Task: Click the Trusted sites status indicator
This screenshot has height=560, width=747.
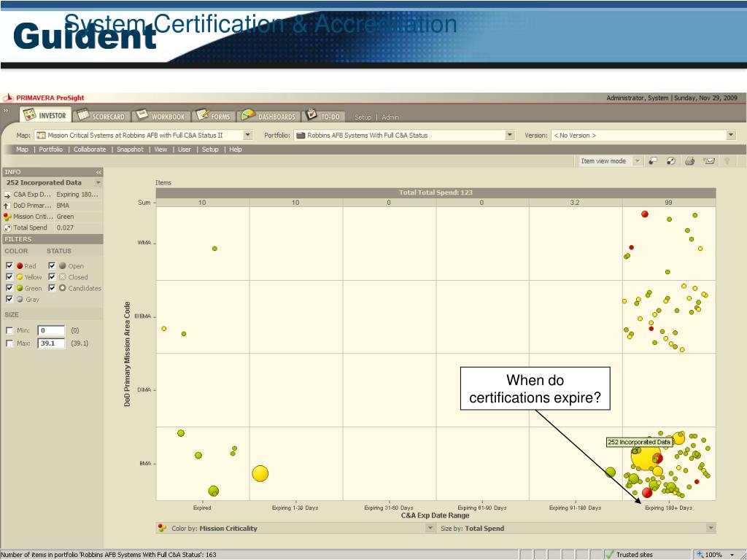Action: click(629, 554)
